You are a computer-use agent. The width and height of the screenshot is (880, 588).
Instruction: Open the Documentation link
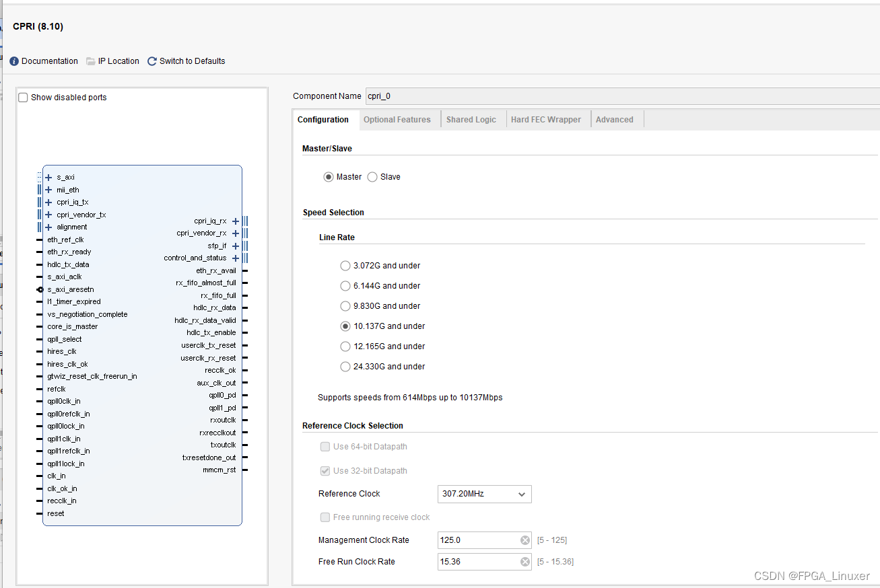coord(50,61)
